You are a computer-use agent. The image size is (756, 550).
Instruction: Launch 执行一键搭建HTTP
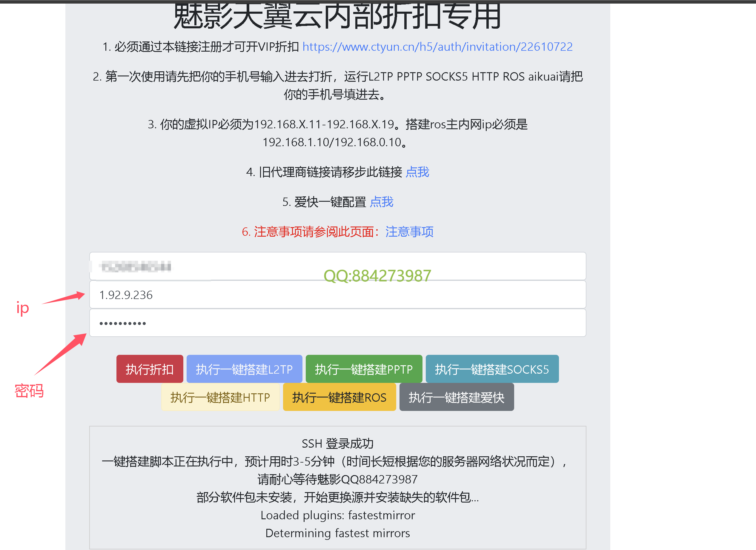click(220, 397)
